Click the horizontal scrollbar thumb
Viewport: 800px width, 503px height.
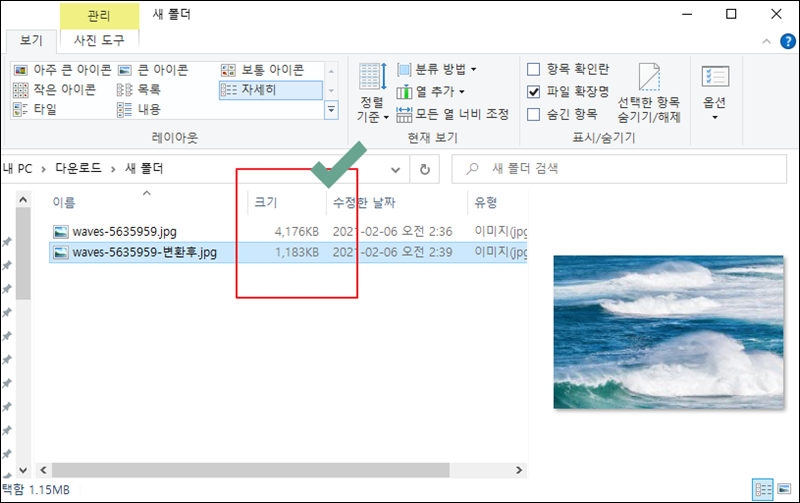(x=251, y=470)
